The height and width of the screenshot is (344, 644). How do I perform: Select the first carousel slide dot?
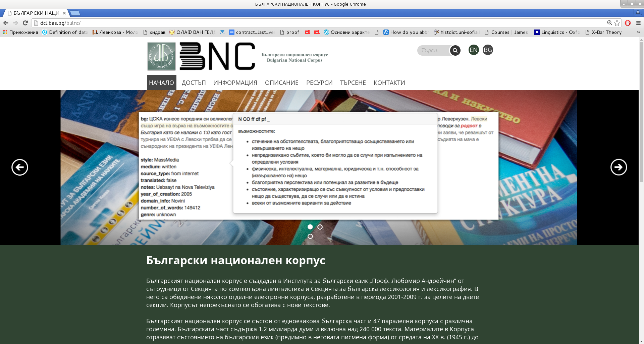coord(310,227)
